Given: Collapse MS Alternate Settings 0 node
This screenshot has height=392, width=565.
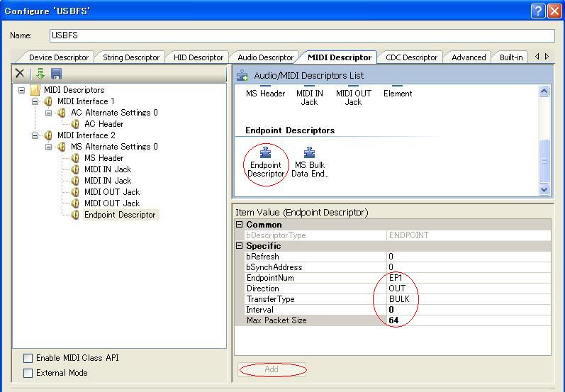Looking at the screenshot, I should point(48,147).
